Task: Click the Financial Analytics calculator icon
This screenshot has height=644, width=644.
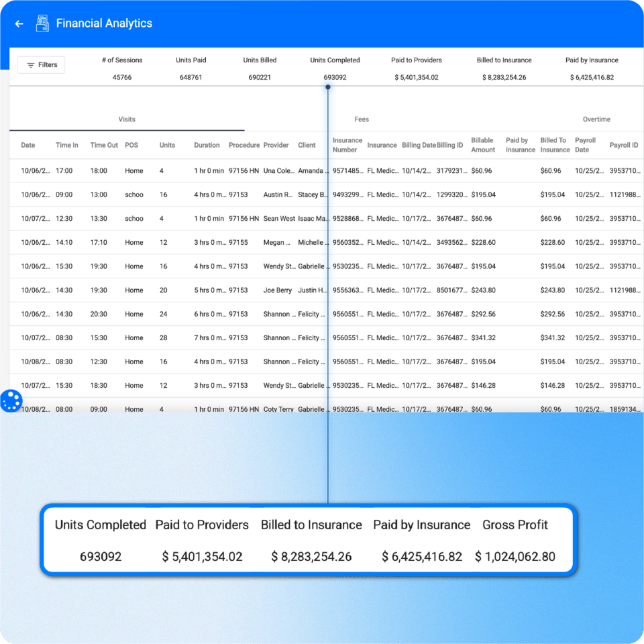Action: [42, 23]
